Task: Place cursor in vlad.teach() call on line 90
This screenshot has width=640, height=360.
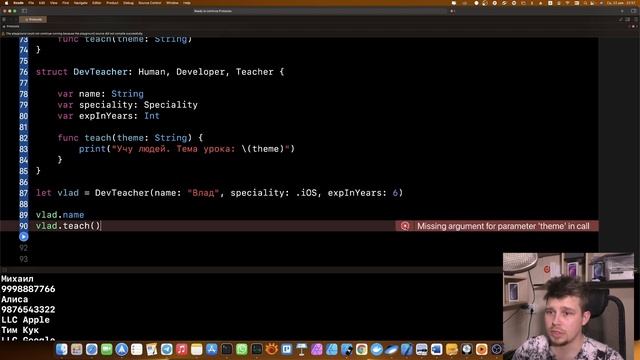Action: [68, 226]
